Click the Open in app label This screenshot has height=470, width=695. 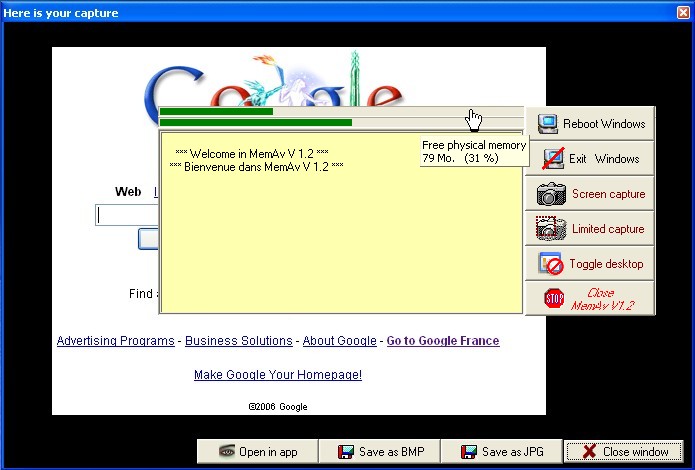point(268,452)
